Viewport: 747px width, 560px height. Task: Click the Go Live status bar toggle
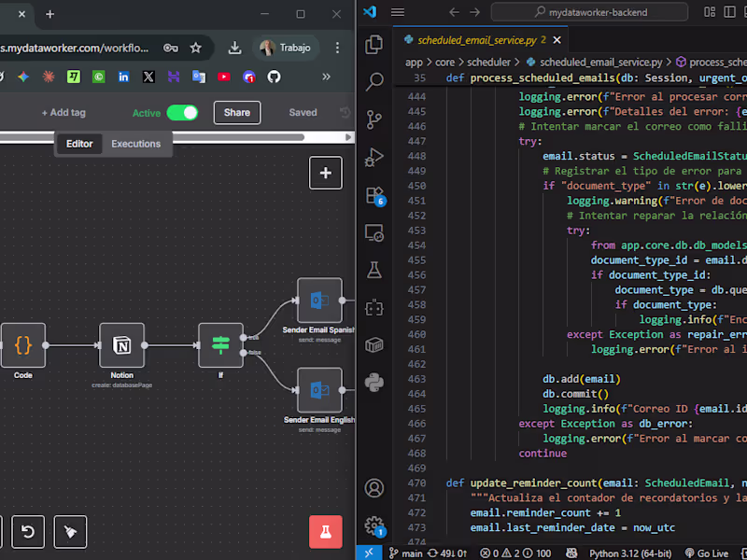707,553
